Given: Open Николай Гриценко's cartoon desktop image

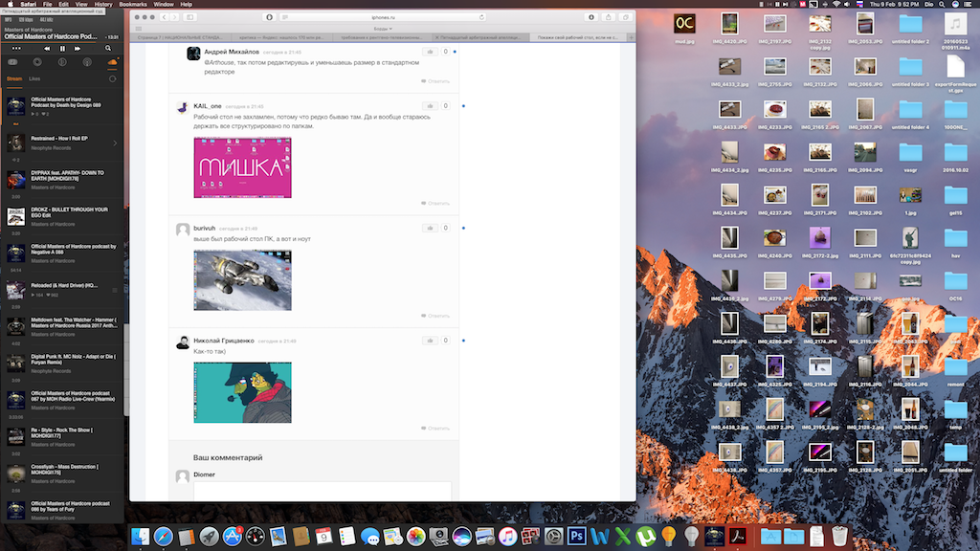Looking at the screenshot, I should point(242,392).
